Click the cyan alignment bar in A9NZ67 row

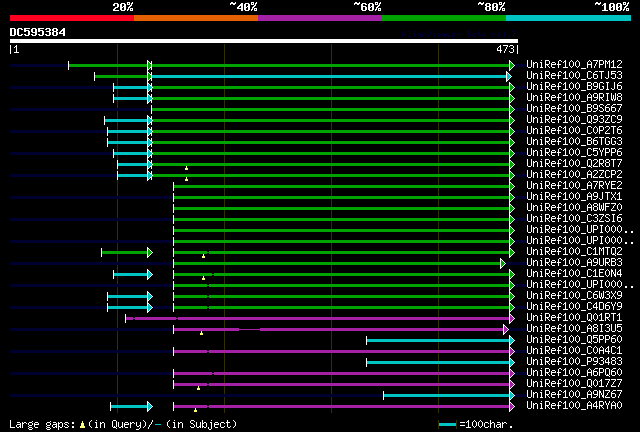click(447, 396)
